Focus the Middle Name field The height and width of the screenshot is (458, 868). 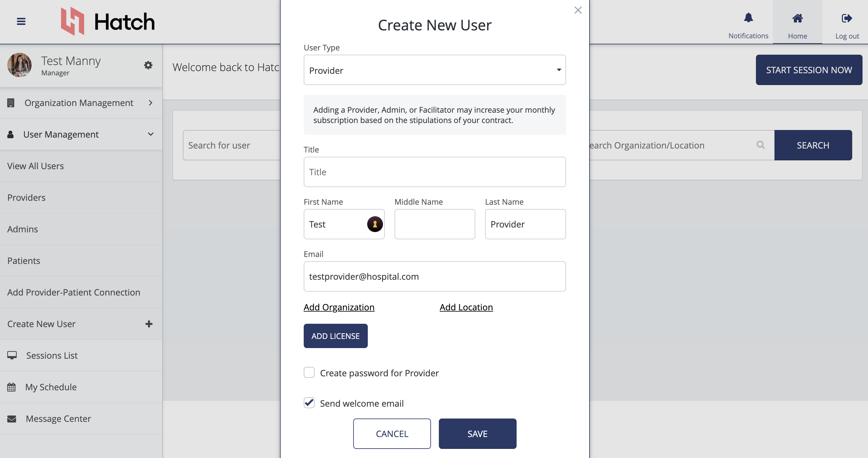click(x=434, y=224)
